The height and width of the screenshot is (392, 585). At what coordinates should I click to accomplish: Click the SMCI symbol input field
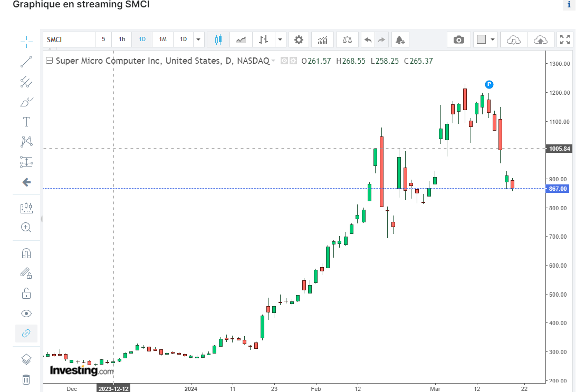pyautogui.click(x=69, y=40)
